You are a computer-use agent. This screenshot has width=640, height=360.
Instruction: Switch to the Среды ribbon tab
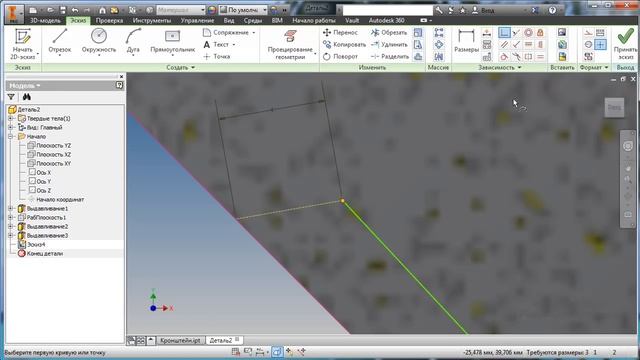coord(253,20)
